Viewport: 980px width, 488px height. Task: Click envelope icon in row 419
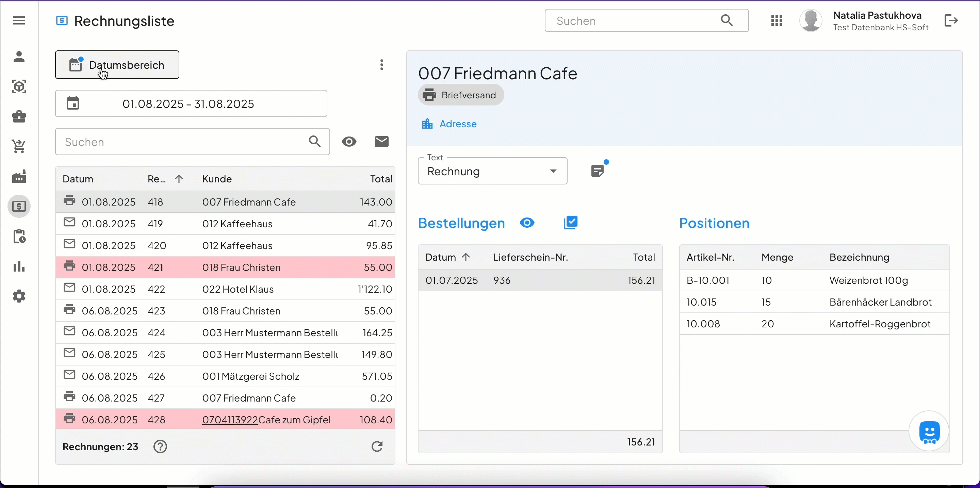(69, 222)
